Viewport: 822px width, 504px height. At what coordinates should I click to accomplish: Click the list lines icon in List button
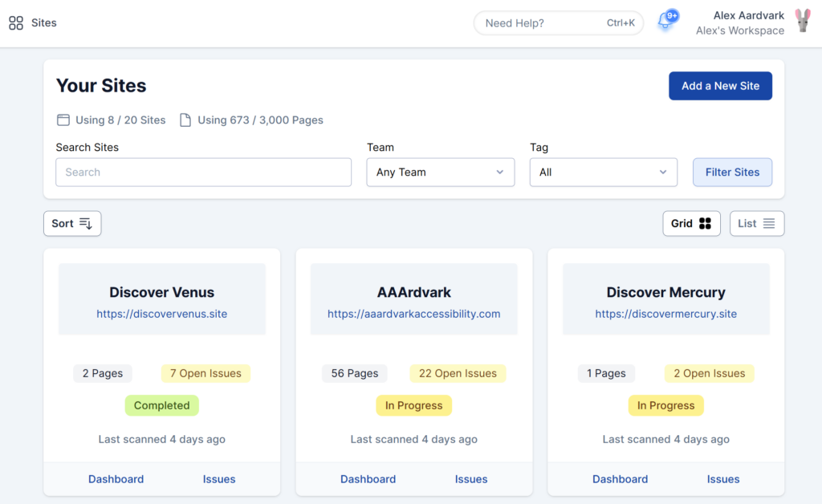769,224
